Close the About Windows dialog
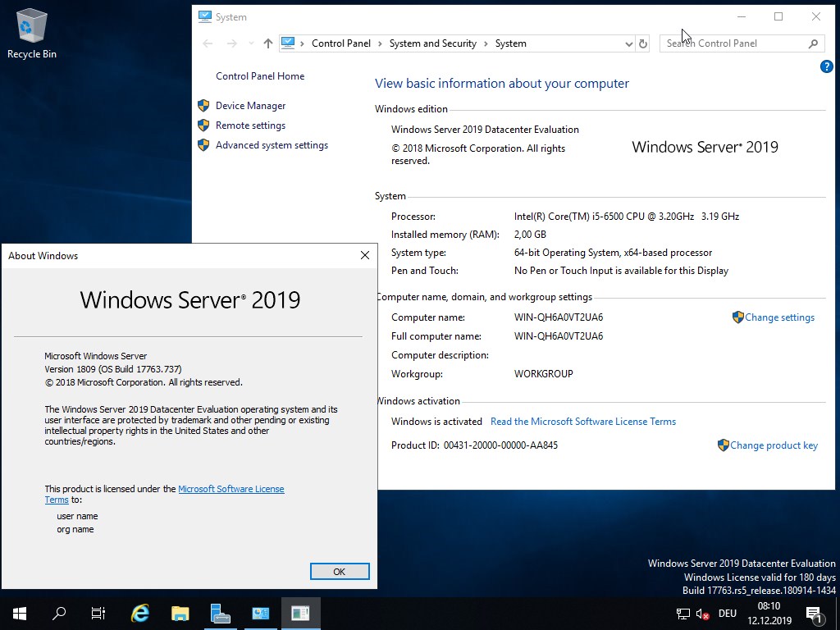Viewport: 840px width, 630px height. [365, 256]
